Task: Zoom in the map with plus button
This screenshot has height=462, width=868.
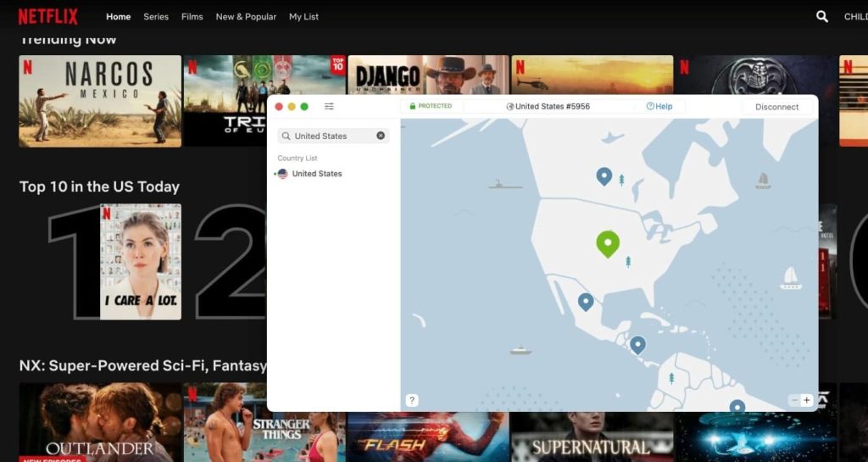Action: click(x=807, y=400)
